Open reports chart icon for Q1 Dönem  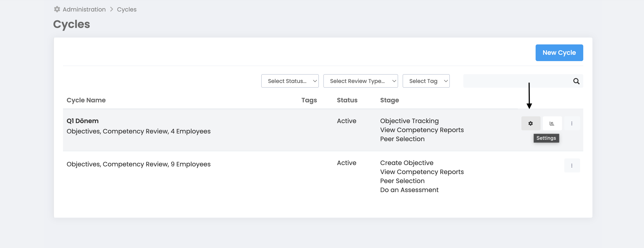[552, 123]
